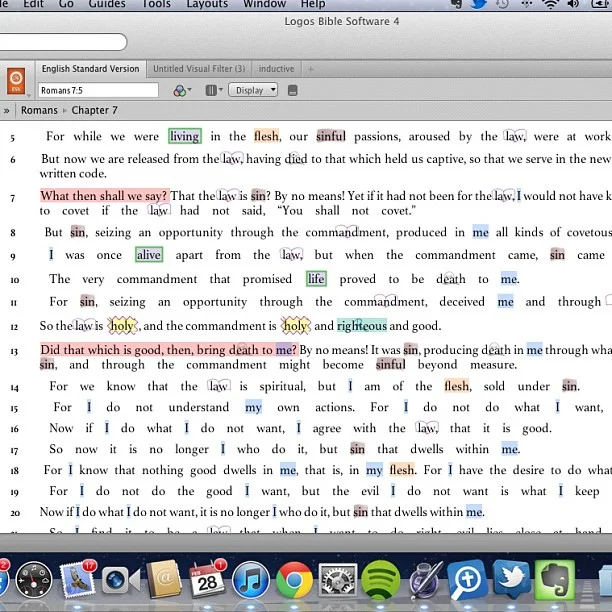Viewport: 612px width, 612px height.
Task: Open FaceTime camera app in dock
Action: 121,580
